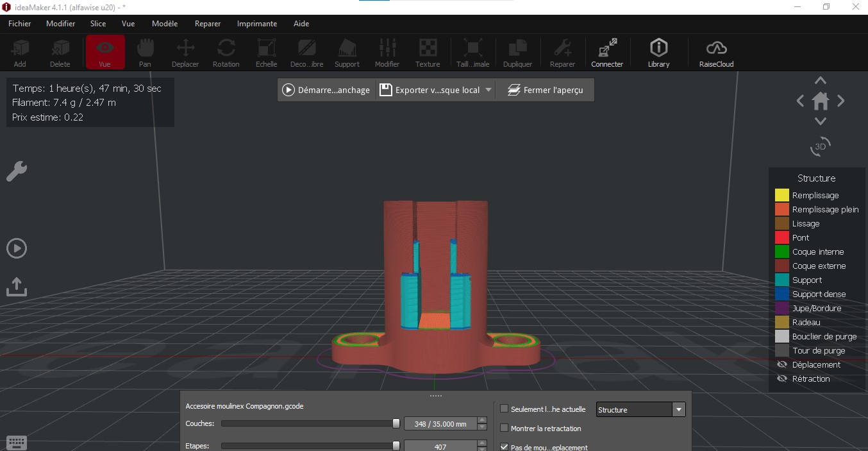The width and height of the screenshot is (868, 451).
Task: Click Fermer l'aperçu button
Action: coord(546,90)
